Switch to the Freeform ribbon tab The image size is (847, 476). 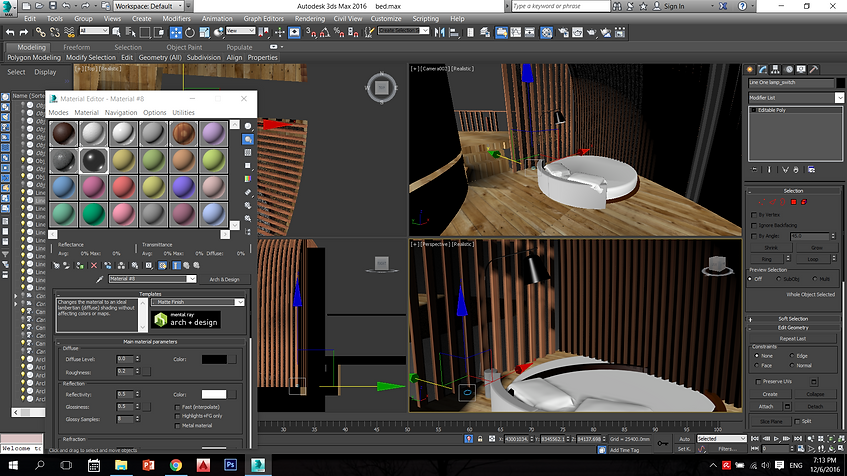click(77, 47)
